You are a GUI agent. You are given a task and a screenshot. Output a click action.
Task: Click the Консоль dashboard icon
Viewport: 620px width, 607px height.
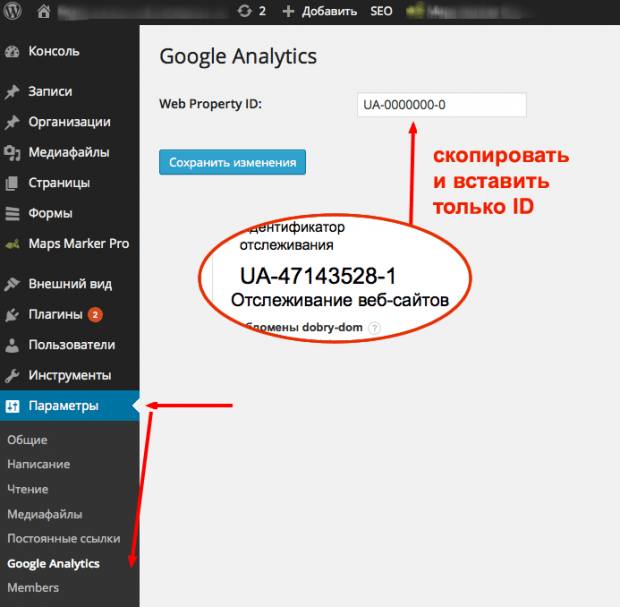[12, 51]
